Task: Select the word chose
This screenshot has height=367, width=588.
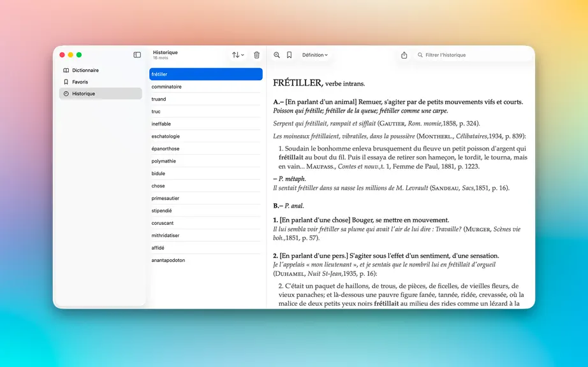Action: coord(206,185)
